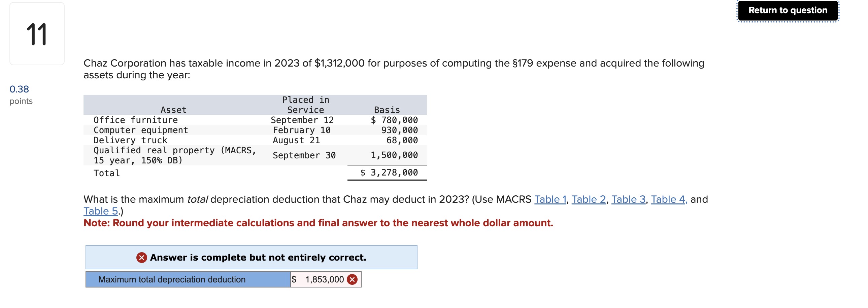Image resolution: width=868 pixels, height=308 pixels.
Task: Click the Basis column header
Action: [387, 110]
